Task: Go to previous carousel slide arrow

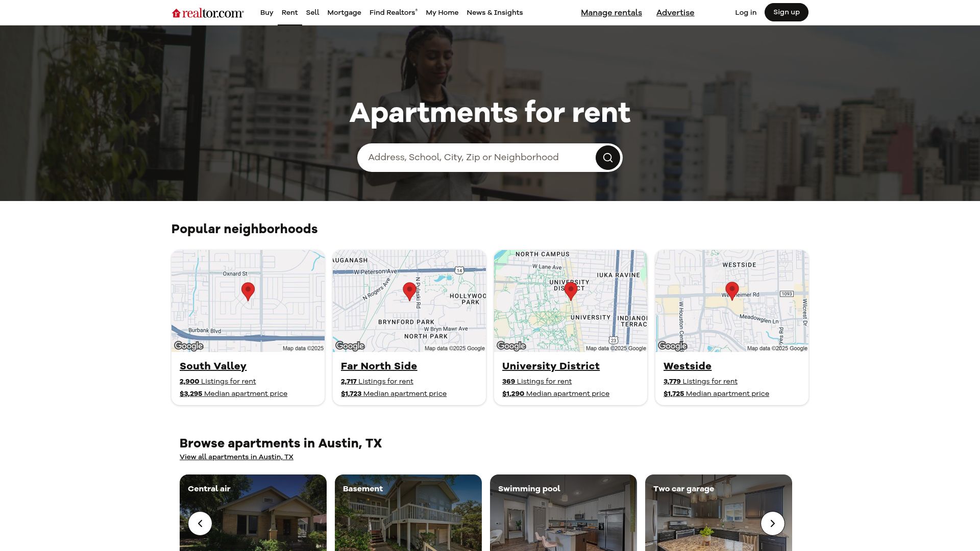Action: click(200, 523)
